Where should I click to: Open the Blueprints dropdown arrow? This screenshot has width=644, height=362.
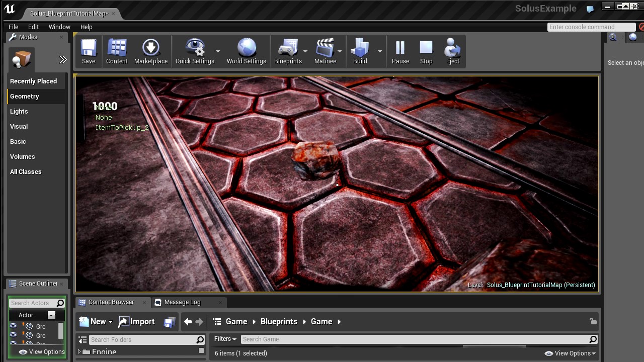(x=305, y=51)
